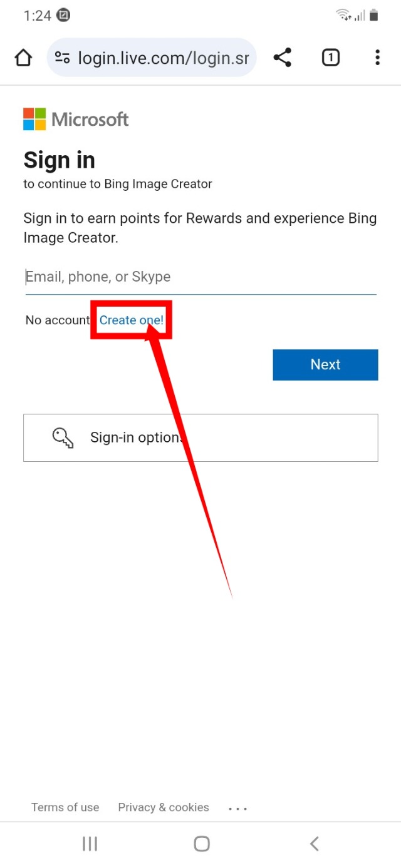Viewport: 401px width, 868px height.
Task: Tap the key icon beside Sign-in options
Action: 63,438
